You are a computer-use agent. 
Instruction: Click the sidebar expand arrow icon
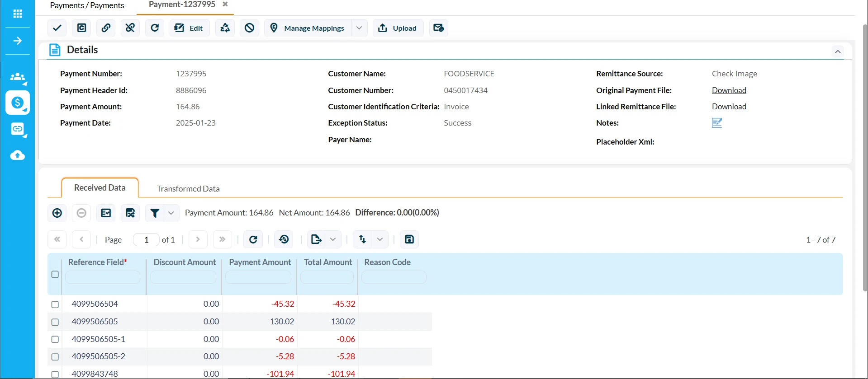pyautogui.click(x=18, y=41)
